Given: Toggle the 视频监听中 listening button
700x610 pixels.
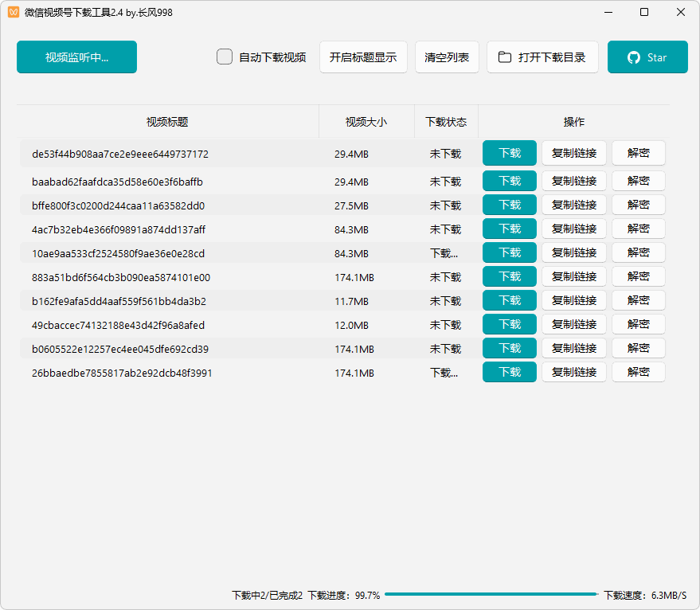Looking at the screenshot, I should [x=76, y=57].
